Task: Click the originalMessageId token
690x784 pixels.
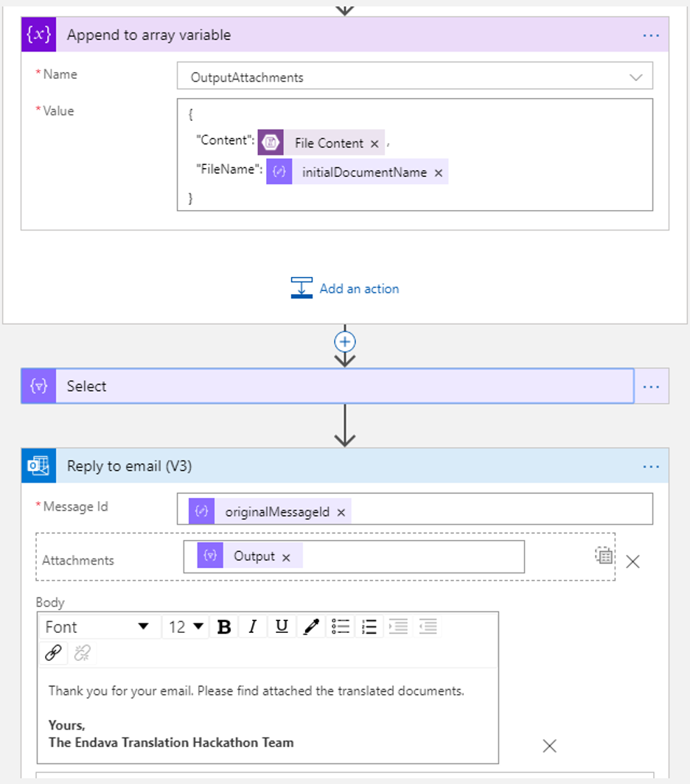Action: [270, 511]
